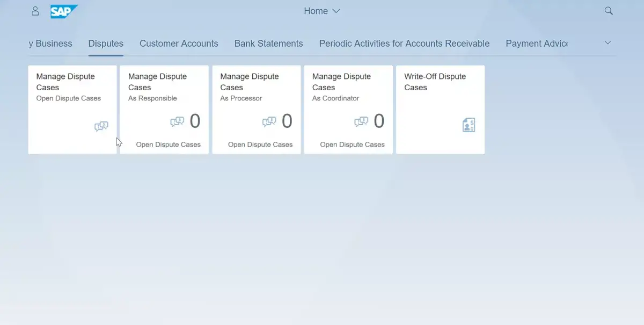Click the Home title text
This screenshot has height=325, width=644.
click(x=316, y=11)
